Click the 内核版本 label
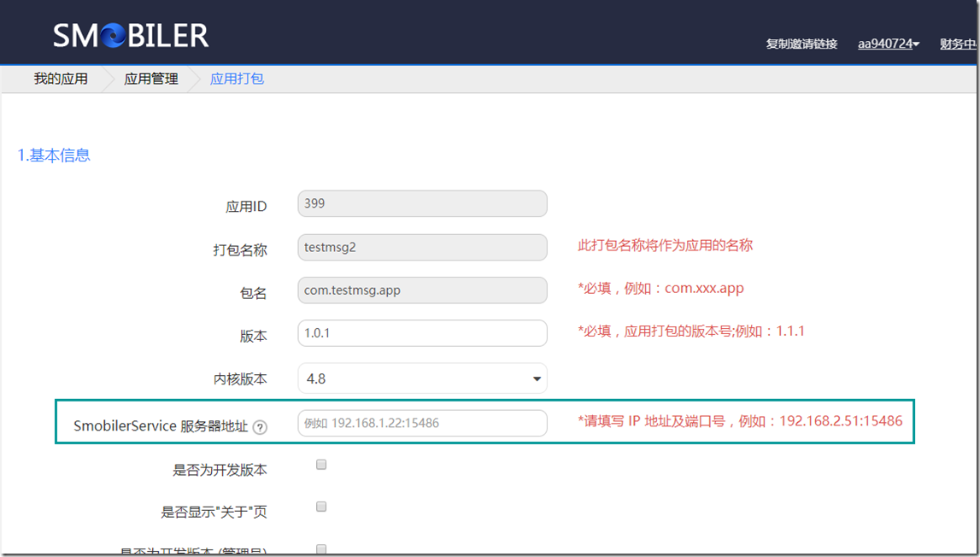 point(241,379)
